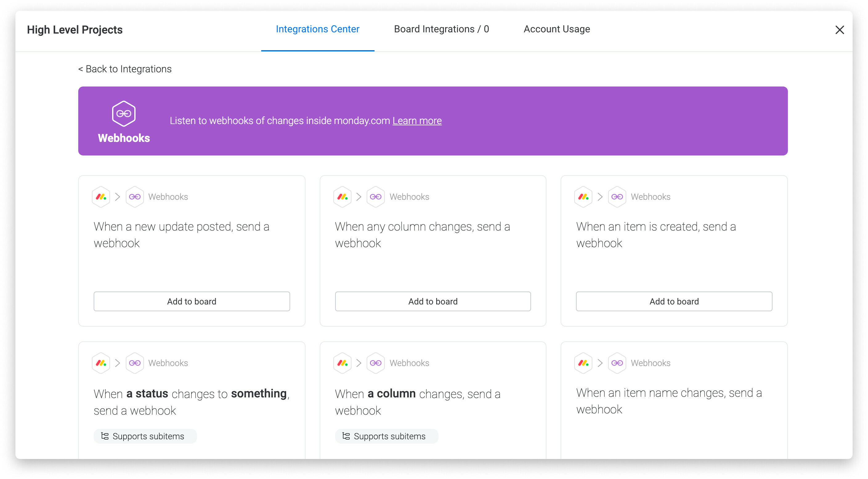Add the 'item is created' webhook to board
The width and height of the screenshot is (868, 479).
674,301
